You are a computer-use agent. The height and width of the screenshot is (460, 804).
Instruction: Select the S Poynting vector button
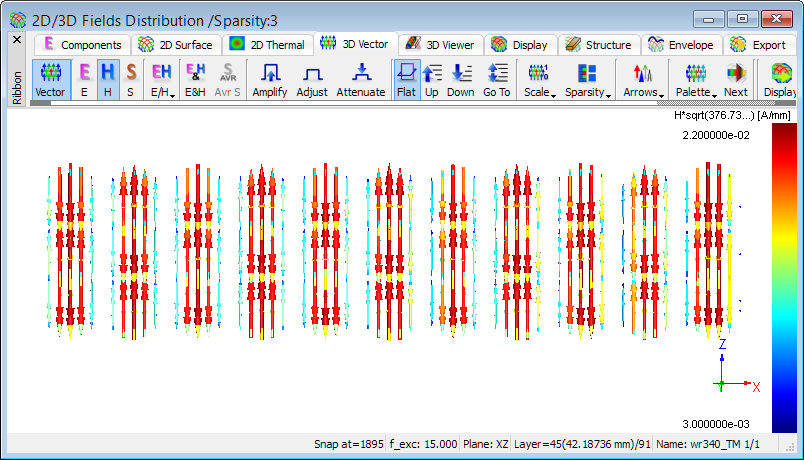pyautogui.click(x=130, y=80)
